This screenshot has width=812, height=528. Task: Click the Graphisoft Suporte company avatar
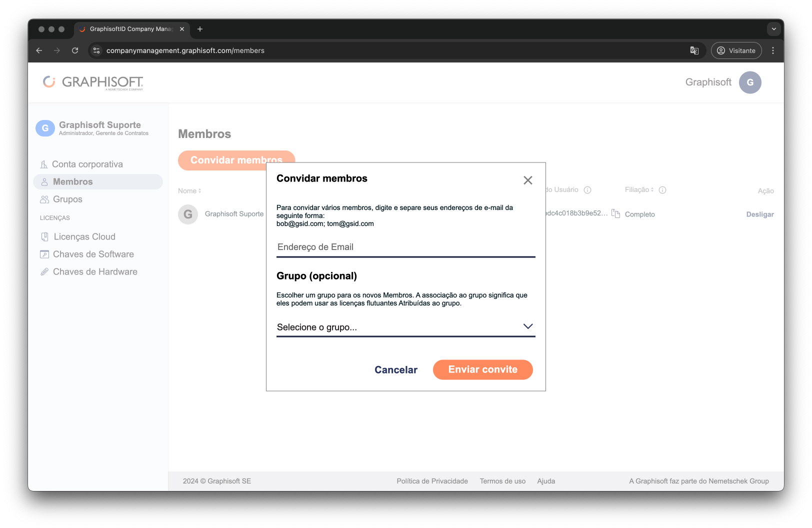[45, 128]
